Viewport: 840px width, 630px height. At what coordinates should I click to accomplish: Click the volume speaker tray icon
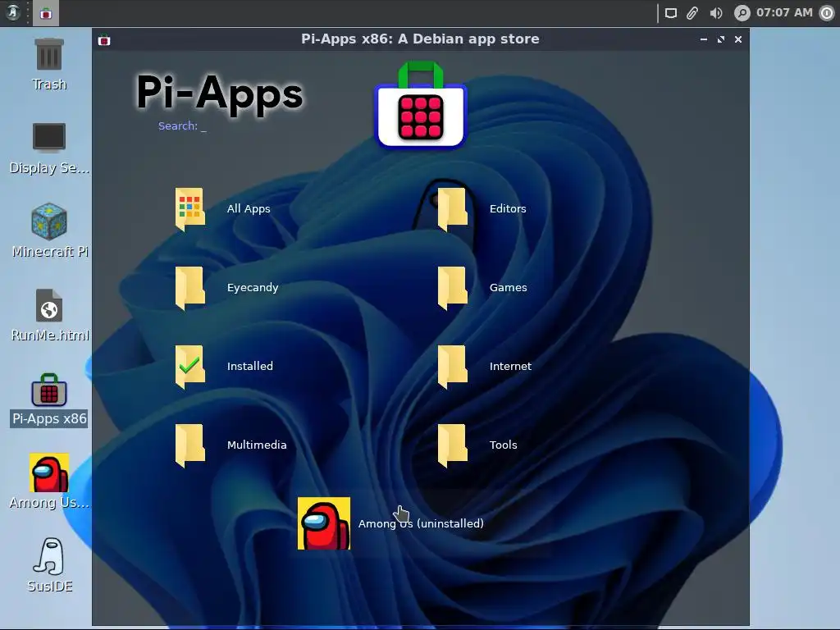[x=715, y=13]
